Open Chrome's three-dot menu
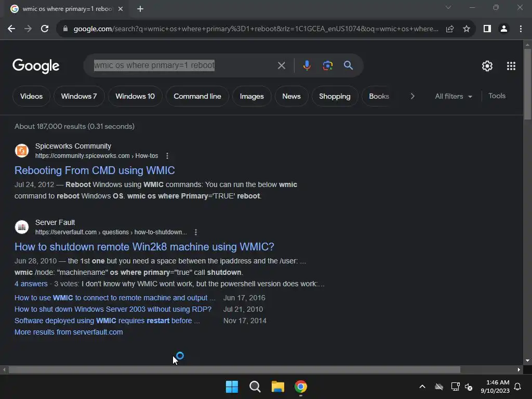Screen dimensions: 532x399 [521, 29]
